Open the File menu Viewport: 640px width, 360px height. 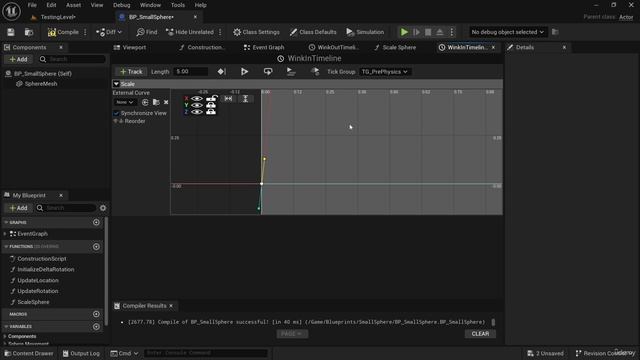pos(32,5)
